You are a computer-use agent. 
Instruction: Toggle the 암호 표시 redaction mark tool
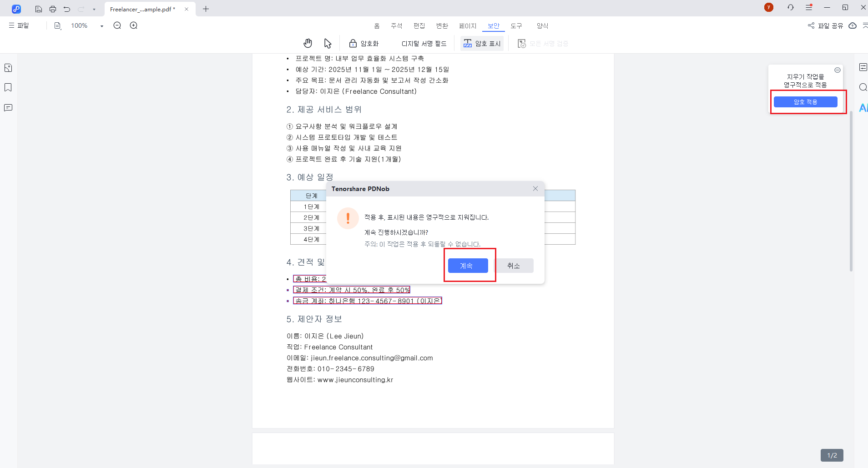(482, 44)
